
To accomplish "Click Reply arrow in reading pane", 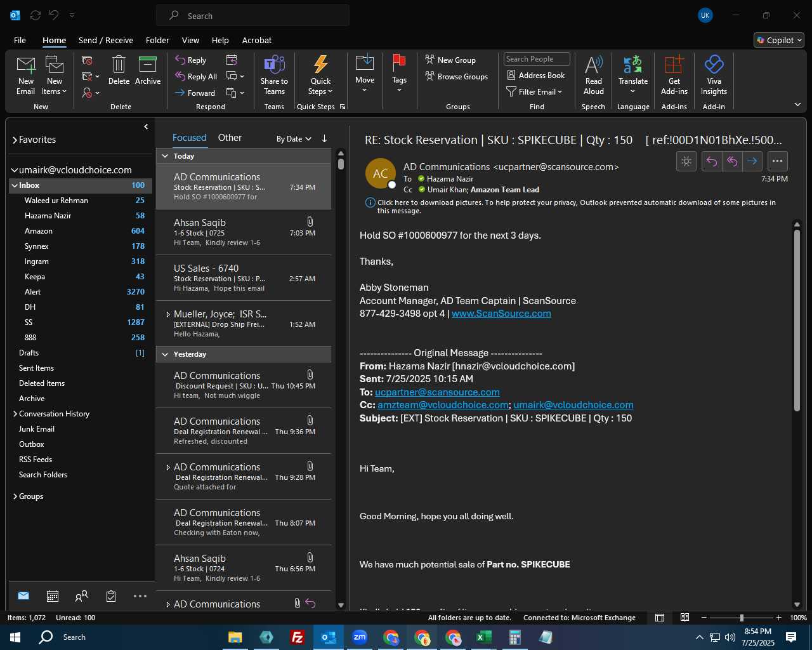I will (712, 161).
